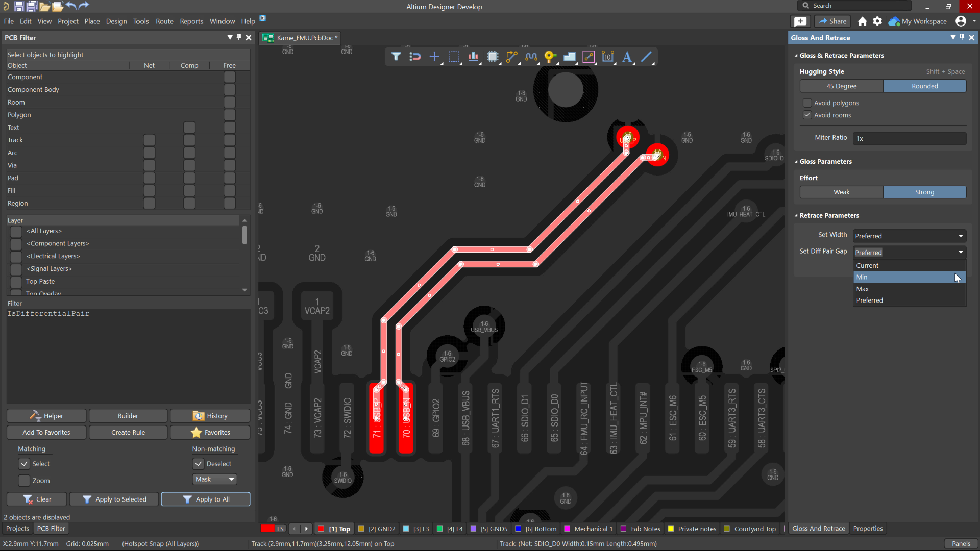Screen dimensions: 980x551
Task: Click the Set Diff Pair Gap dropdown
Action: pyautogui.click(x=909, y=253)
